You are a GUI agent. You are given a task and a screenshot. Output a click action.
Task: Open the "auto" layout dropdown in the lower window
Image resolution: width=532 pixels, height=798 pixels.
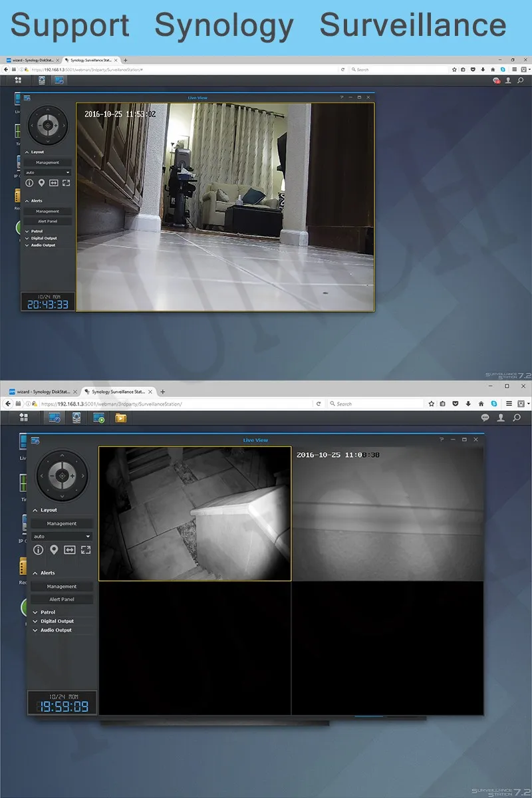61,536
